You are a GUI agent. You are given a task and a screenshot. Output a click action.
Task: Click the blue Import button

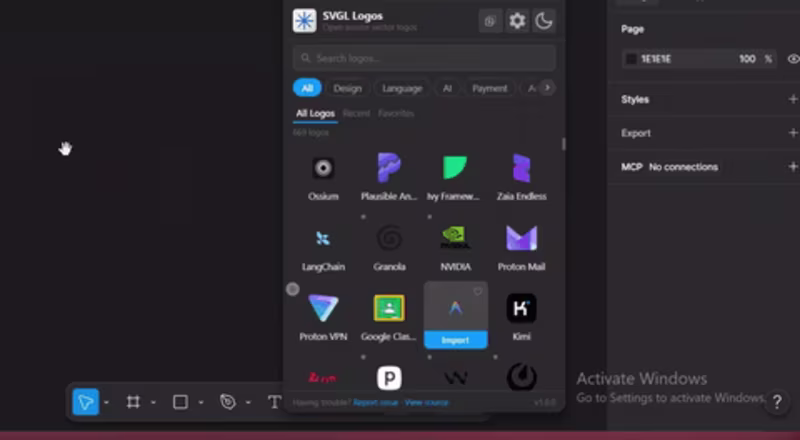[456, 340]
